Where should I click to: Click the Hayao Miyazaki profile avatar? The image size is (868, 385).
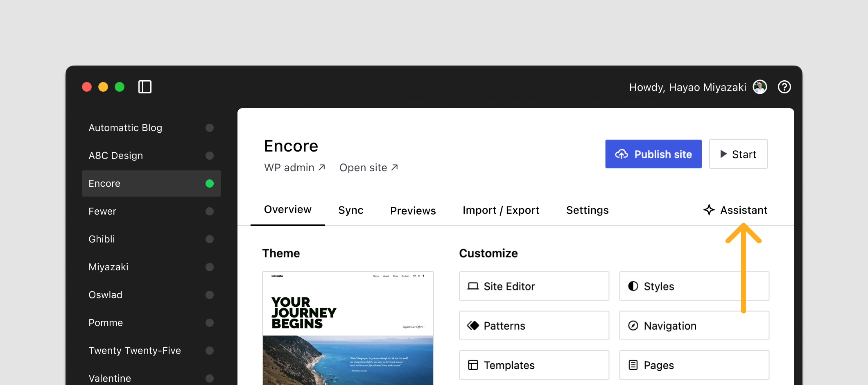[759, 87]
